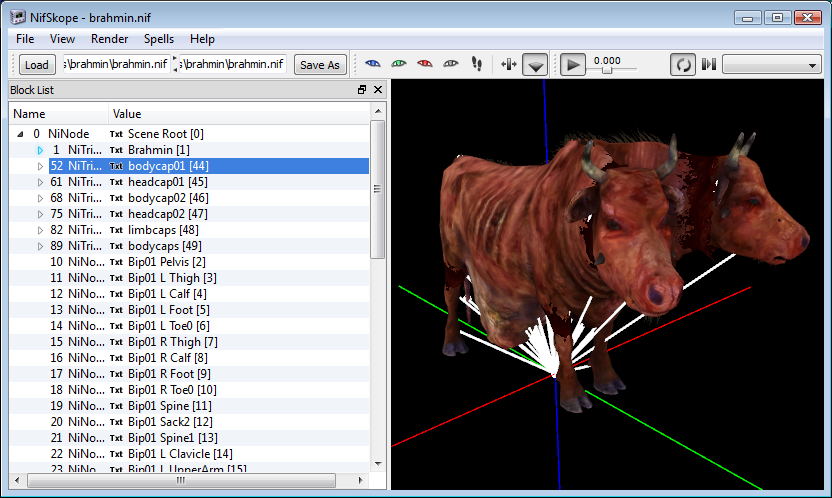Maximize the NifSkope window
The width and height of the screenshot is (832, 498).
[777, 18]
